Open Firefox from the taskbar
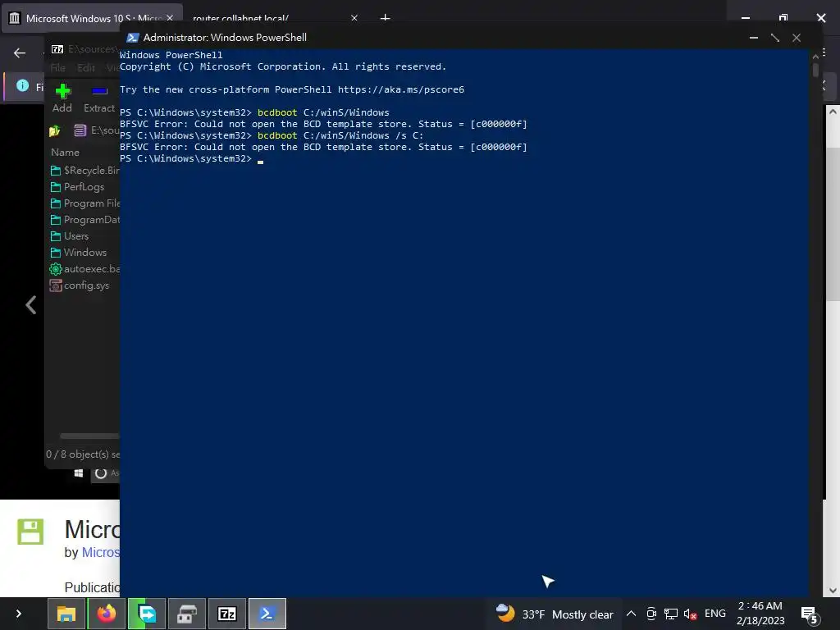Image resolution: width=840 pixels, height=630 pixels. click(107, 614)
